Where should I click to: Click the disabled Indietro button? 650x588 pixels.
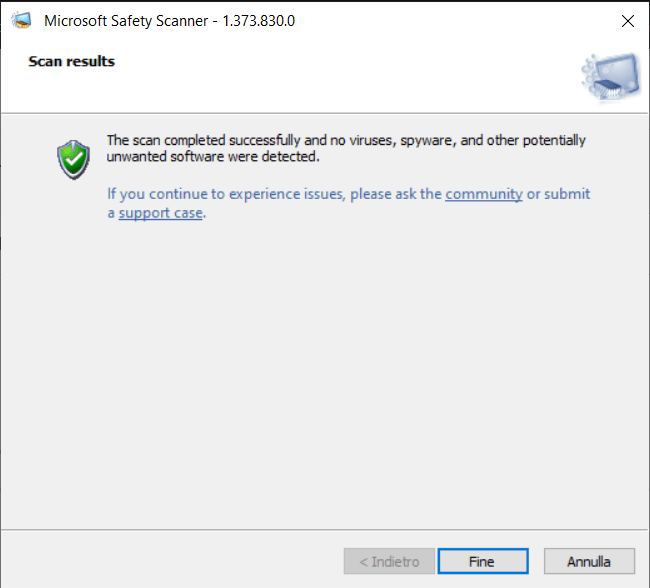click(x=389, y=561)
